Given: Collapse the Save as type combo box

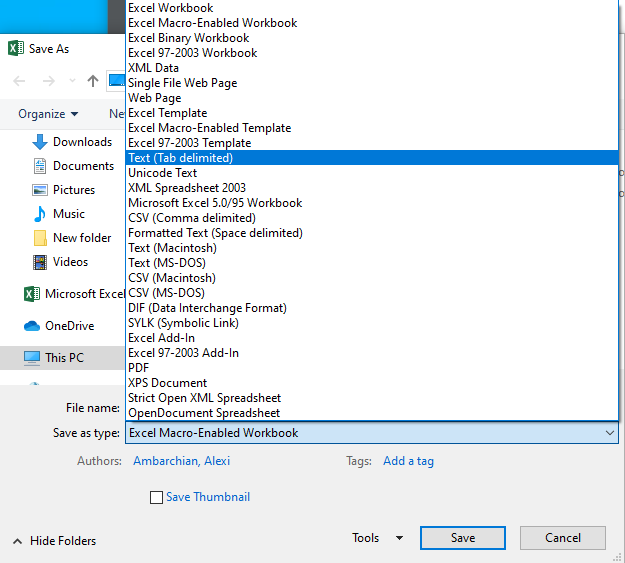Looking at the screenshot, I should point(610,433).
